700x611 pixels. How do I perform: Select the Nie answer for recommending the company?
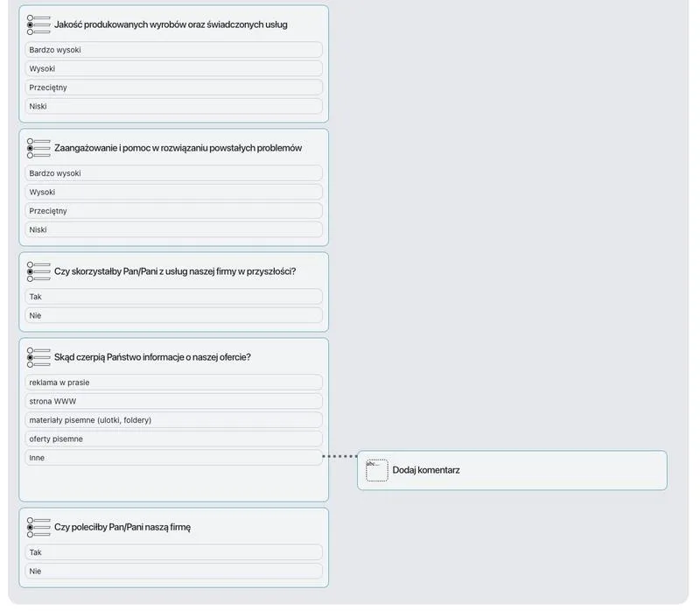click(172, 571)
